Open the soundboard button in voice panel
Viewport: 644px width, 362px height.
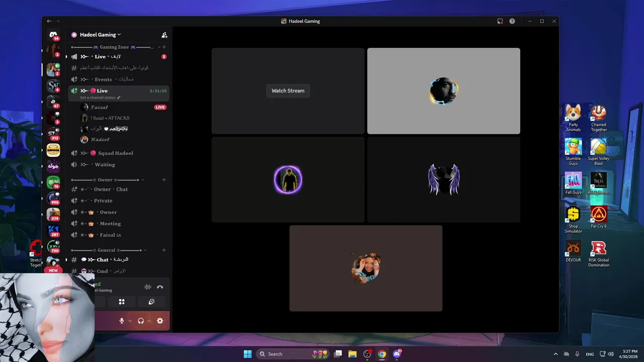tap(151, 302)
